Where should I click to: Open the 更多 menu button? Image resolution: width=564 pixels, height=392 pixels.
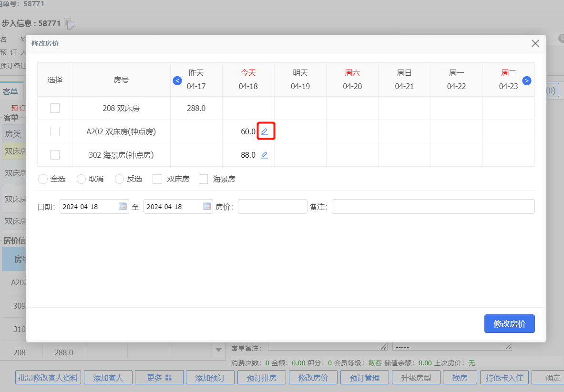point(159,378)
